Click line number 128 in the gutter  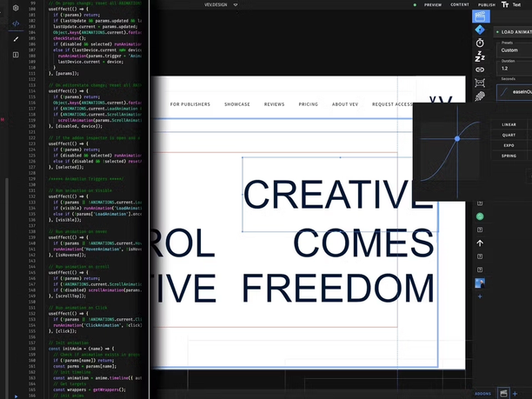pos(32,173)
